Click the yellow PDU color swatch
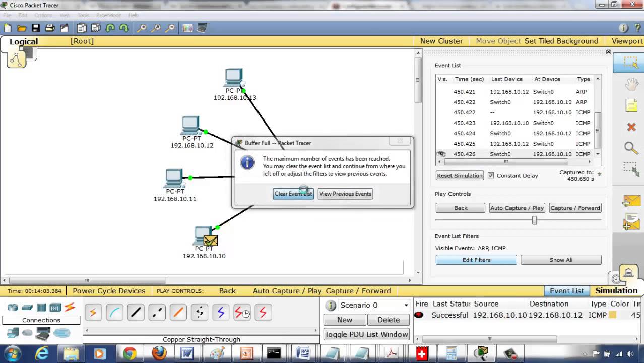Screen dimensions: 644x363 pyautogui.click(x=613, y=315)
